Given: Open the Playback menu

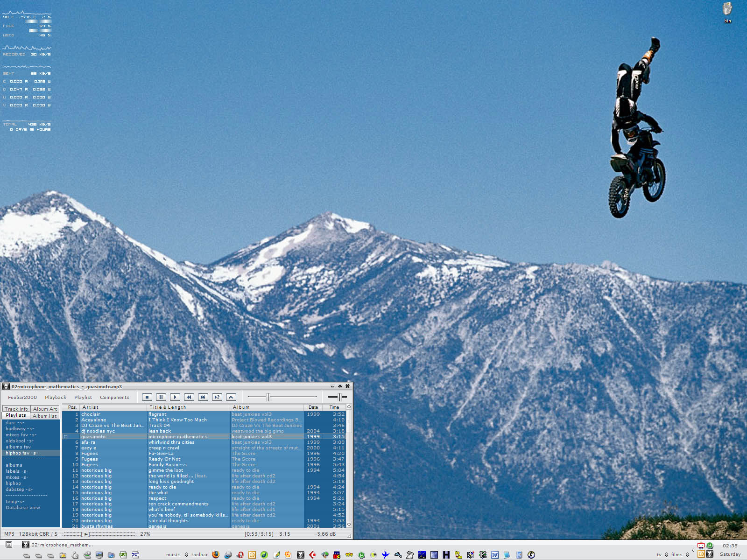Looking at the screenshot, I should tap(56, 398).
